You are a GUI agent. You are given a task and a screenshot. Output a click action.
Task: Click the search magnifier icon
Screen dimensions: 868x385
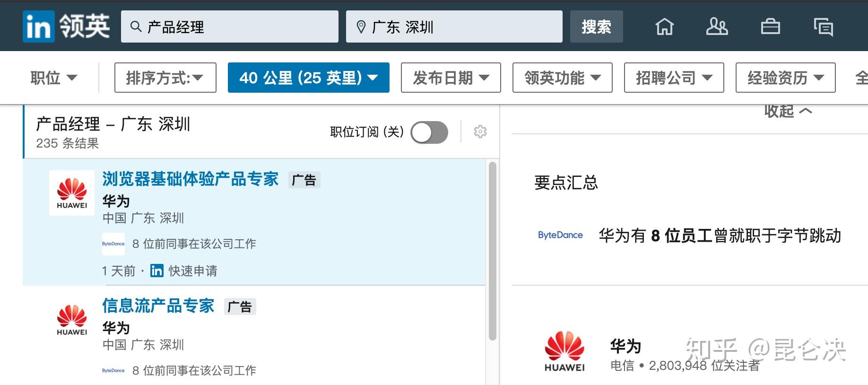point(136,26)
